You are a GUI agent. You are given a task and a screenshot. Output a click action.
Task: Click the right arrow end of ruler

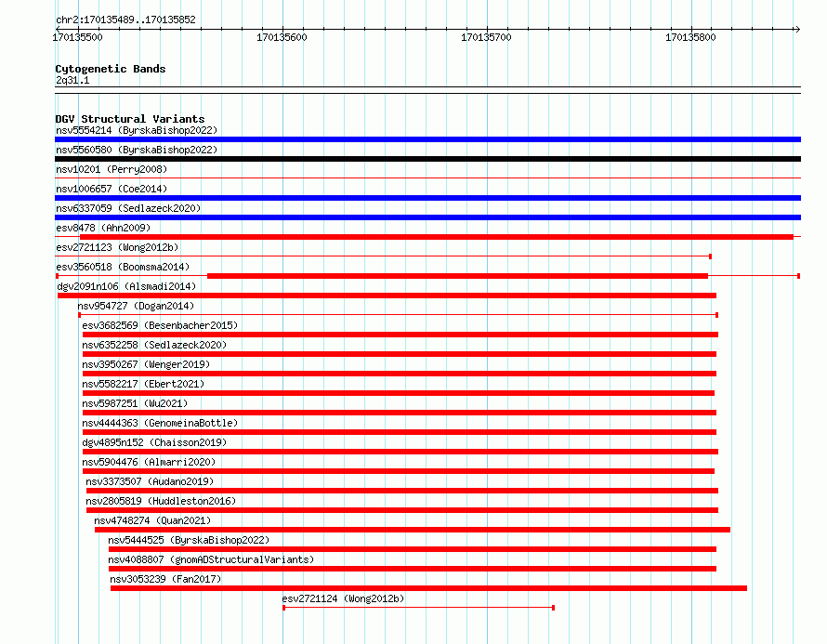797,29
